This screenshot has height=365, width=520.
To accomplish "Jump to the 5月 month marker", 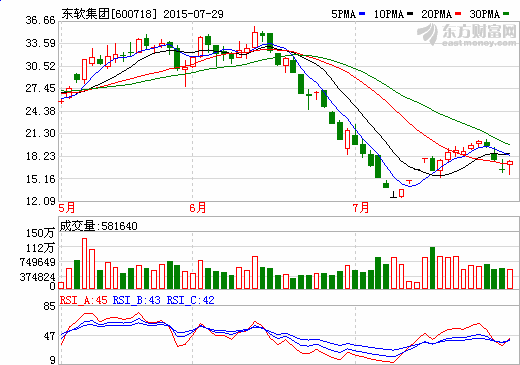I will 67,208.
